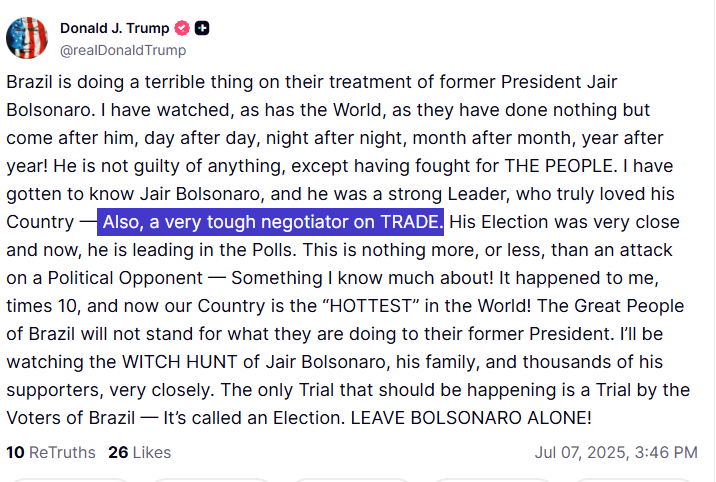716x482 pixels.
Task: Open the @realDonaldTrump handle link
Action: [123, 50]
